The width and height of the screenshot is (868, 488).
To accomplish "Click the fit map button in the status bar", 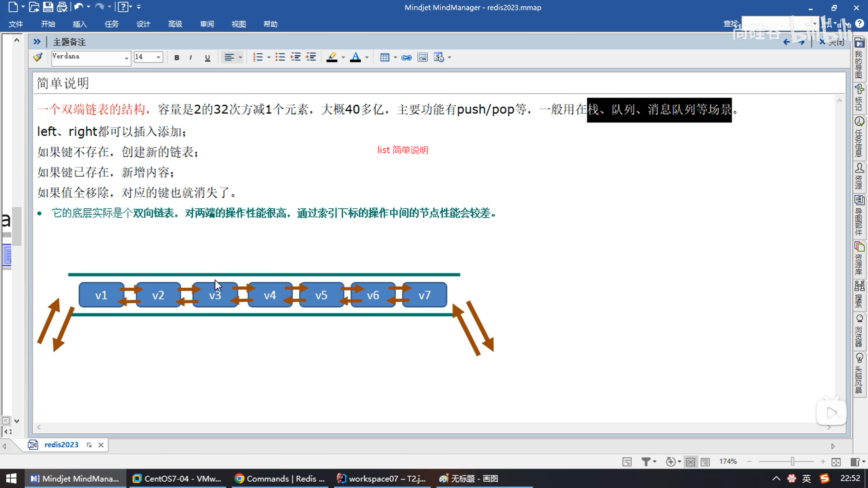I will [836, 462].
